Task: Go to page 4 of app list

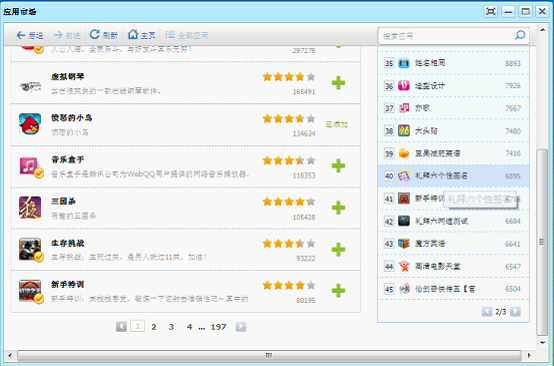Action: 189,327
